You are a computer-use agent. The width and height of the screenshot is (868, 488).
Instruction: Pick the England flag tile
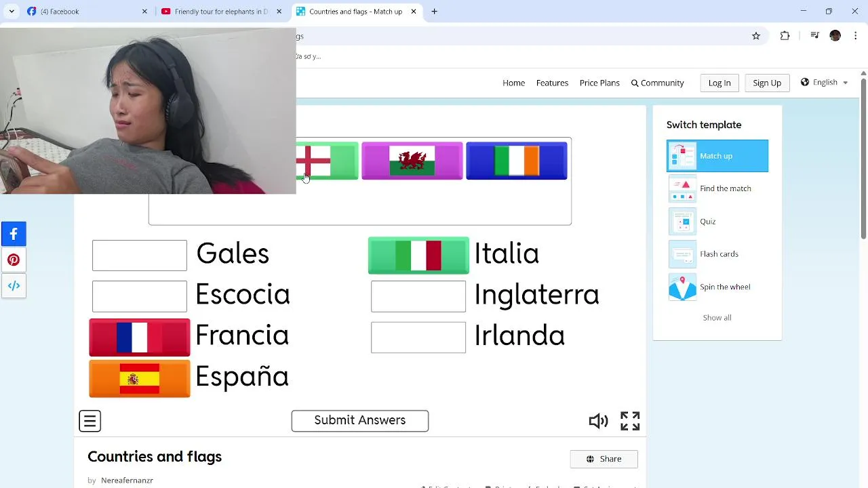click(x=327, y=161)
